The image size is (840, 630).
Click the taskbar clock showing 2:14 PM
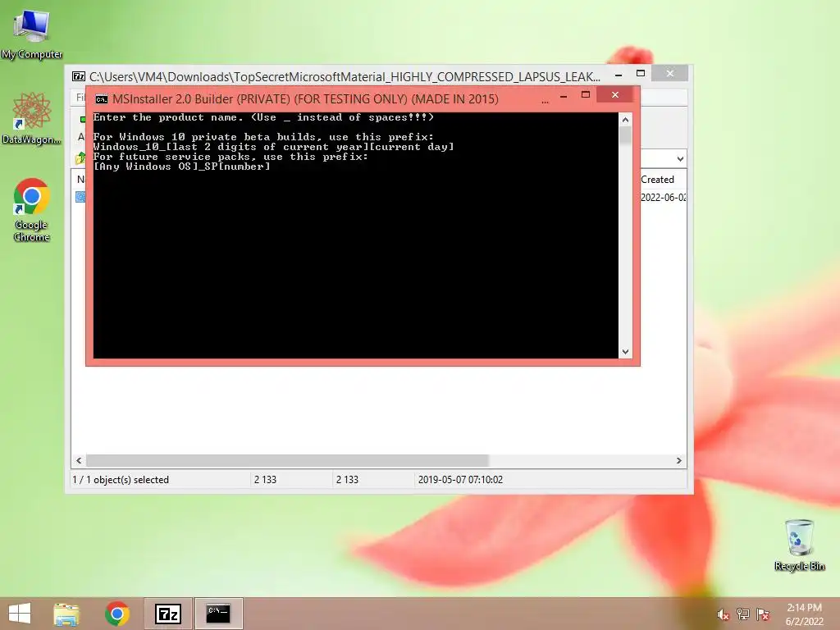pos(804,614)
